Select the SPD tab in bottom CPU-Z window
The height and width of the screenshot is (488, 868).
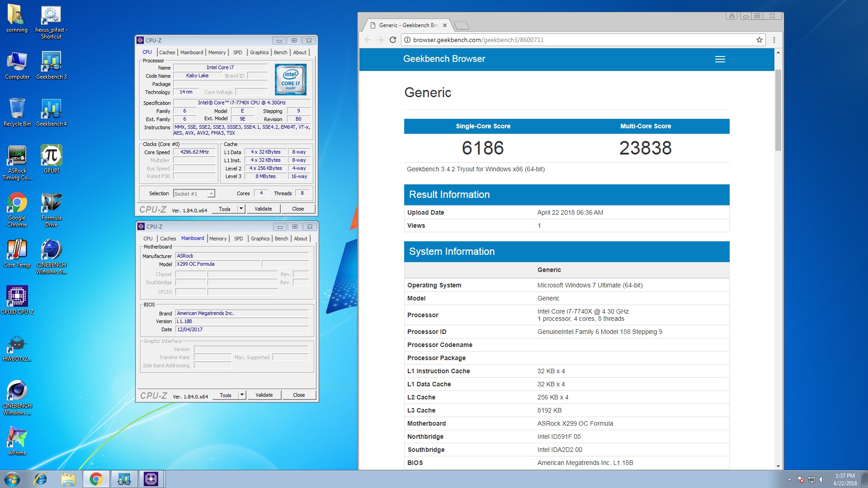(x=238, y=239)
